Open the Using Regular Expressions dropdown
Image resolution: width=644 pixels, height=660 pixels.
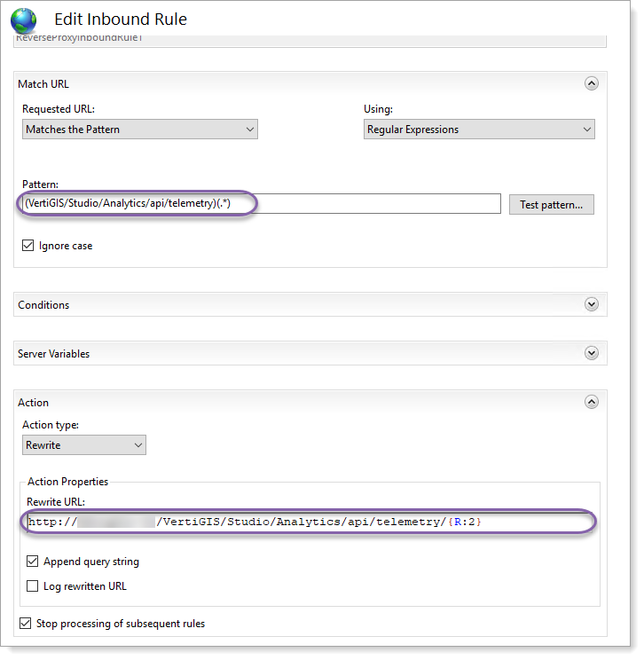pos(479,130)
